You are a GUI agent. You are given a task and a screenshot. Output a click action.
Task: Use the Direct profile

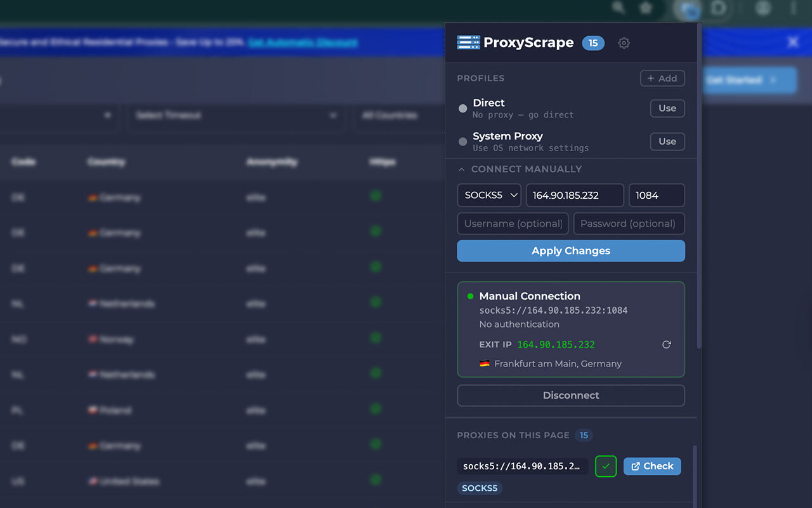coord(667,109)
